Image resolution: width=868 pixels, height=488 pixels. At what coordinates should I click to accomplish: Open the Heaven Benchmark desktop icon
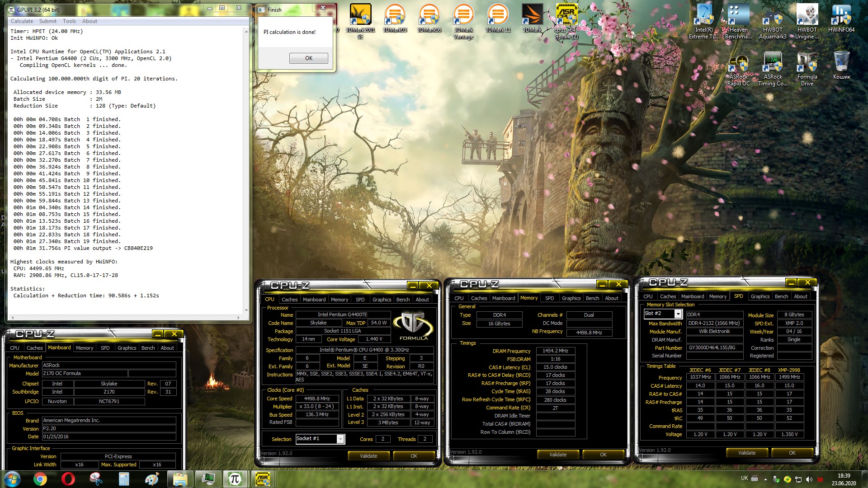tap(738, 21)
